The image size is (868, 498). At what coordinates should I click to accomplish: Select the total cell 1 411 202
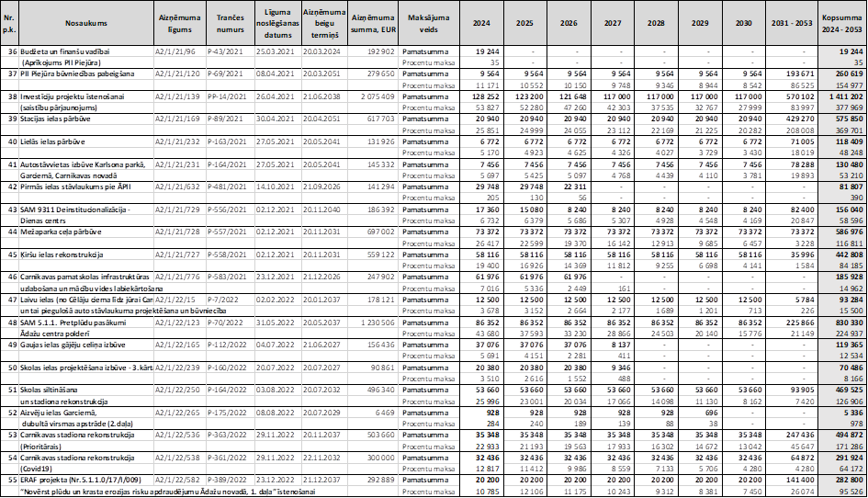coord(842,96)
